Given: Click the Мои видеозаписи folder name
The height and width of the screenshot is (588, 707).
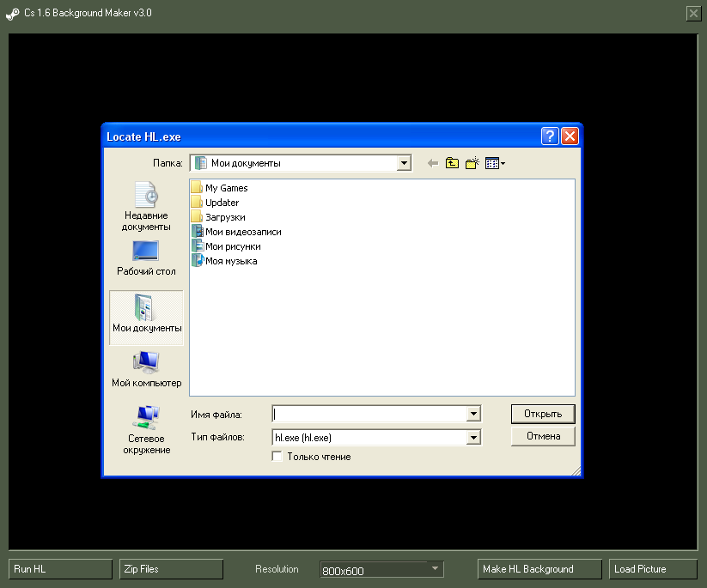Looking at the screenshot, I should click(x=243, y=232).
